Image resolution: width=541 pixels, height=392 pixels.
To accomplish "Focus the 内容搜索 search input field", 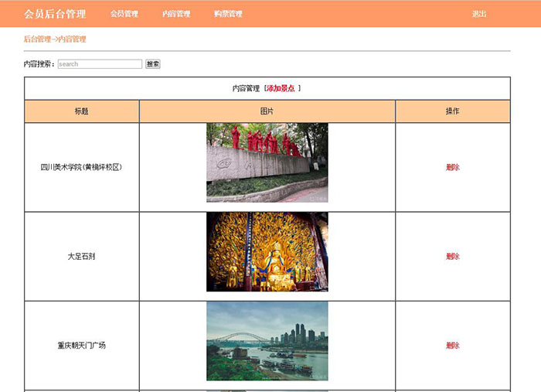I will point(100,64).
